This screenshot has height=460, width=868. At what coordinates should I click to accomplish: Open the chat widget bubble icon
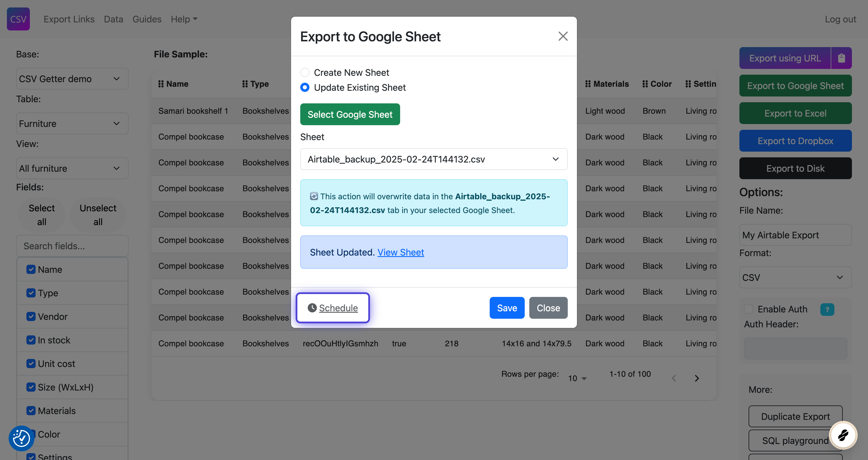(843, 435)
